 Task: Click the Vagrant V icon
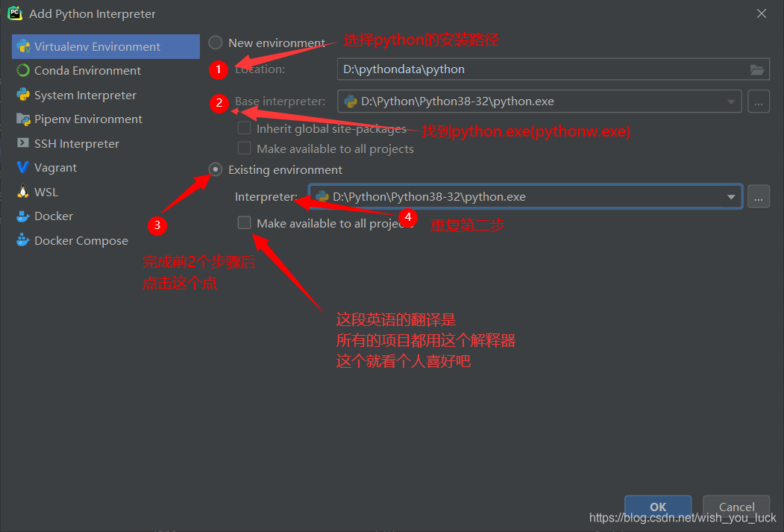23,167
